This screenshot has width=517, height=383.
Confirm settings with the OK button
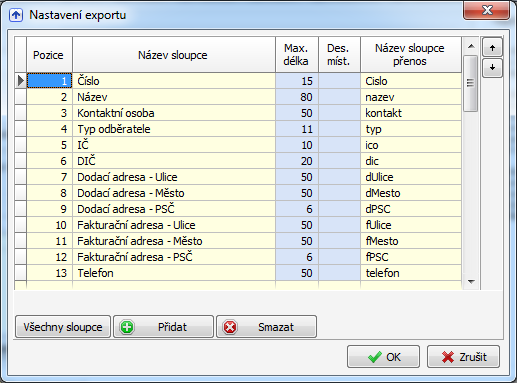click(x=383, y=357)
